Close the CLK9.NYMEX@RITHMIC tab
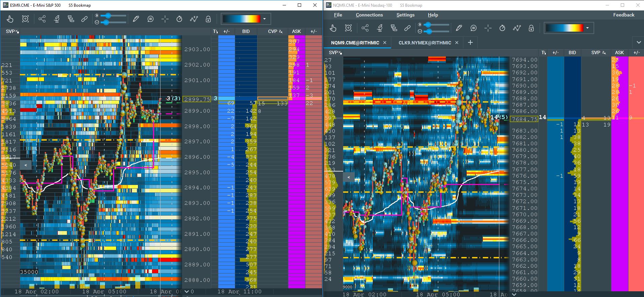 click(457, 43)
